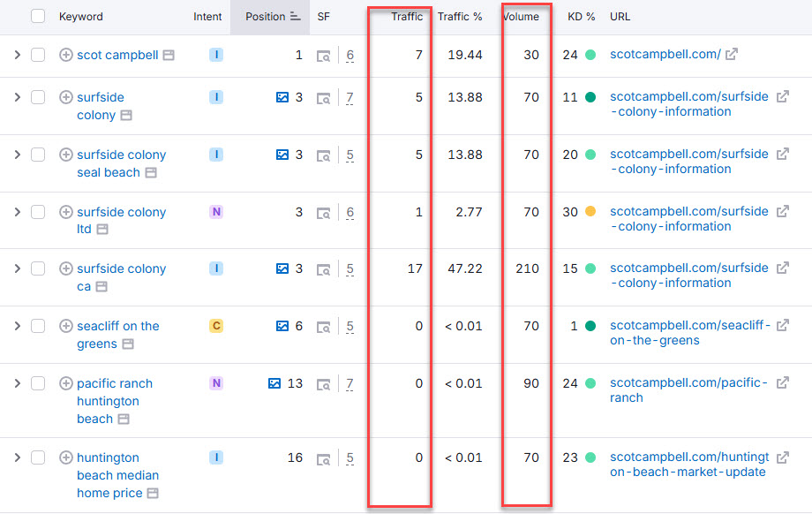Viewport: 812px width, 514px height.
Task: Sort by KD % column header
Action: [581, 17]
